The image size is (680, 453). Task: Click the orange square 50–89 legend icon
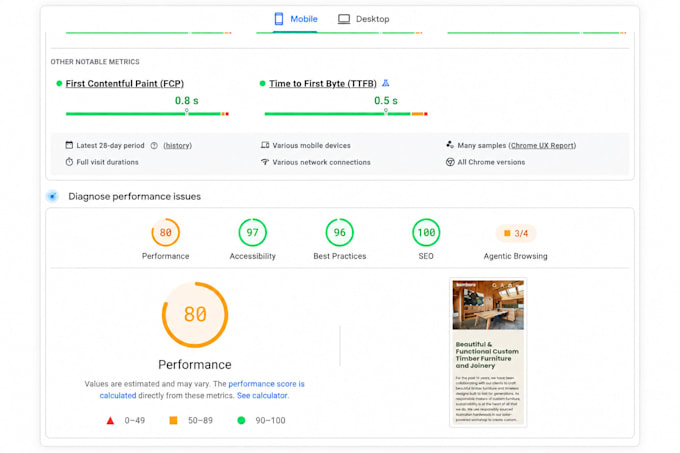(x=173, y=420)
